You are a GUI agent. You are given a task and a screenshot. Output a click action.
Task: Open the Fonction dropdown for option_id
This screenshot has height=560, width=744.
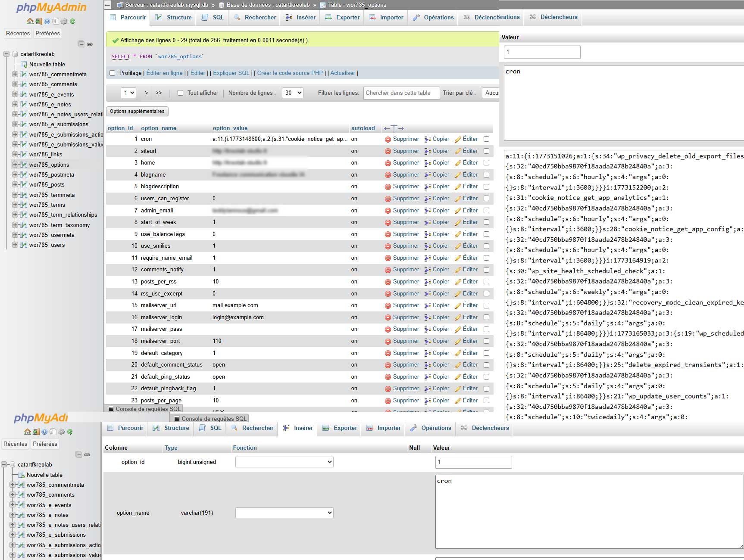click(284, 462)
